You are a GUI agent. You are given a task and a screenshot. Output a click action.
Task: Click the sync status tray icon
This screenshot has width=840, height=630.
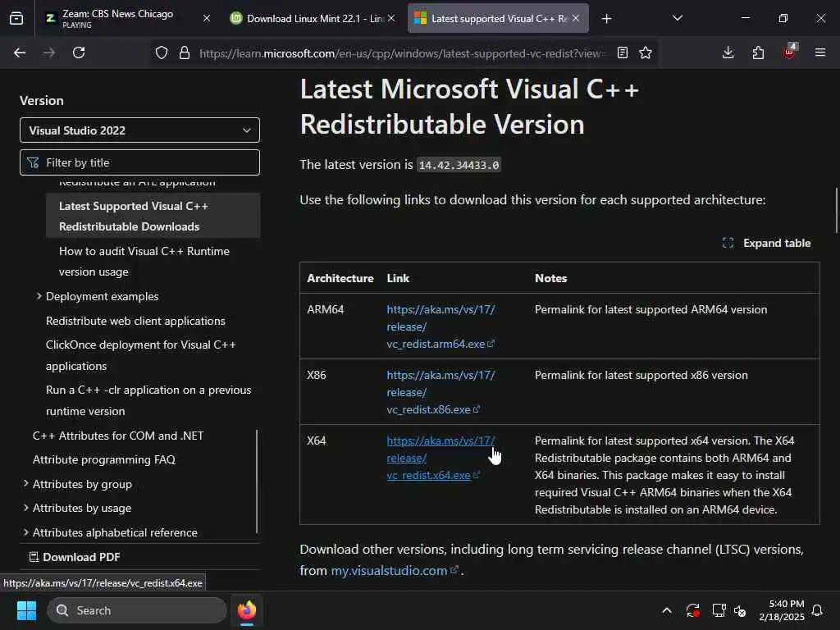coord(692,610)
